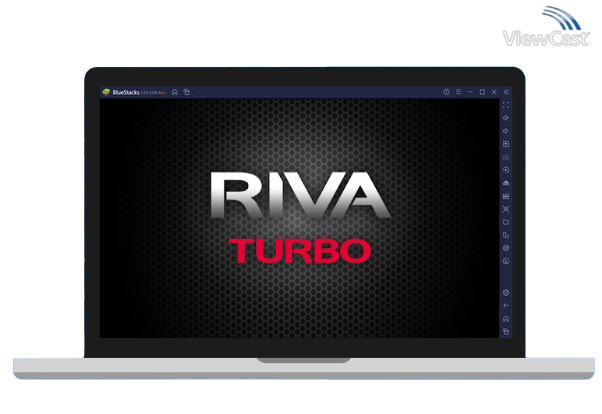Open the Multi-instance manager layers icon
The image size is (602, 414).
click(x=506, y=248)
